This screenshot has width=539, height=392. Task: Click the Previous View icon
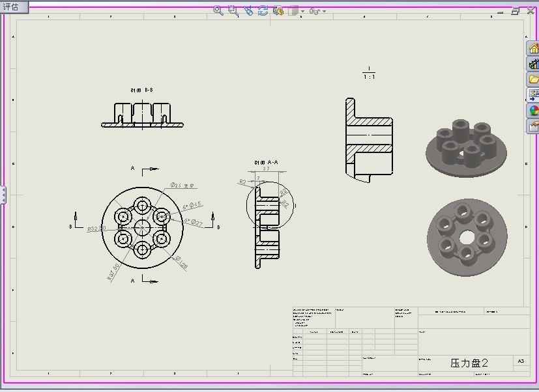[x=248, y=10]
